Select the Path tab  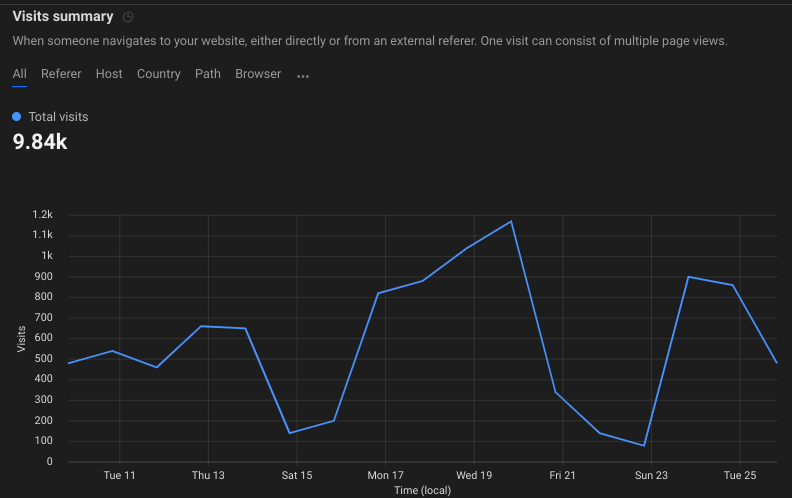(208, 74)
